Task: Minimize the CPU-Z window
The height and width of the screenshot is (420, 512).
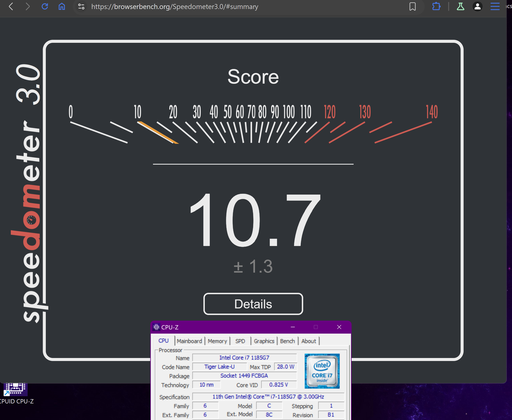Action: click(x=293, y=327)
